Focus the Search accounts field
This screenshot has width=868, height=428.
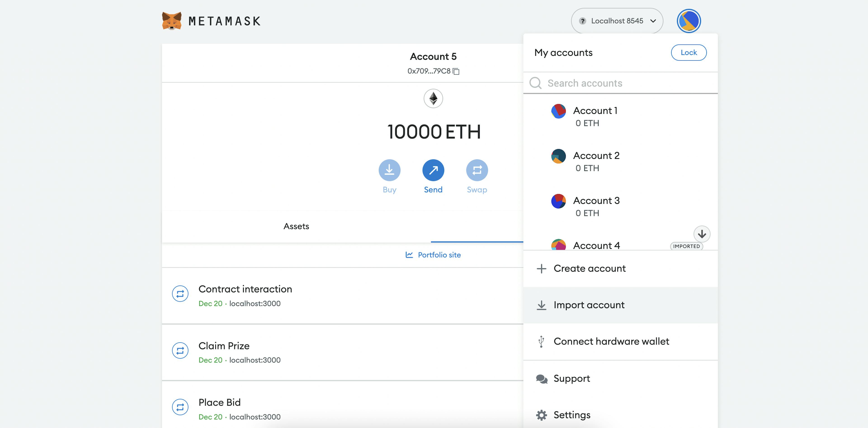620,83
